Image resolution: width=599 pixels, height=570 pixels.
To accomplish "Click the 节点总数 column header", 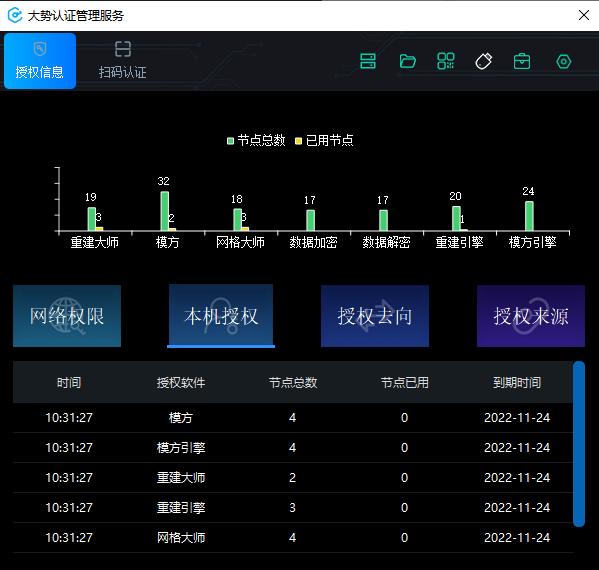I will point(293,382).
